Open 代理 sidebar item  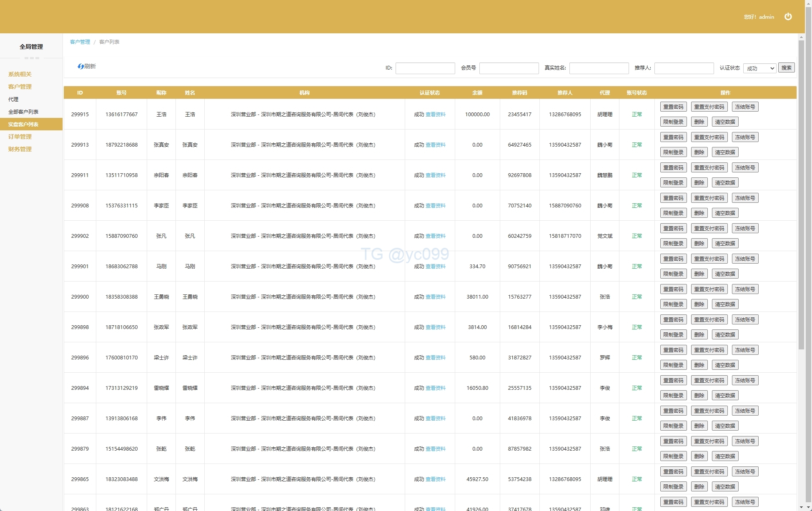(x=13, y=99)
